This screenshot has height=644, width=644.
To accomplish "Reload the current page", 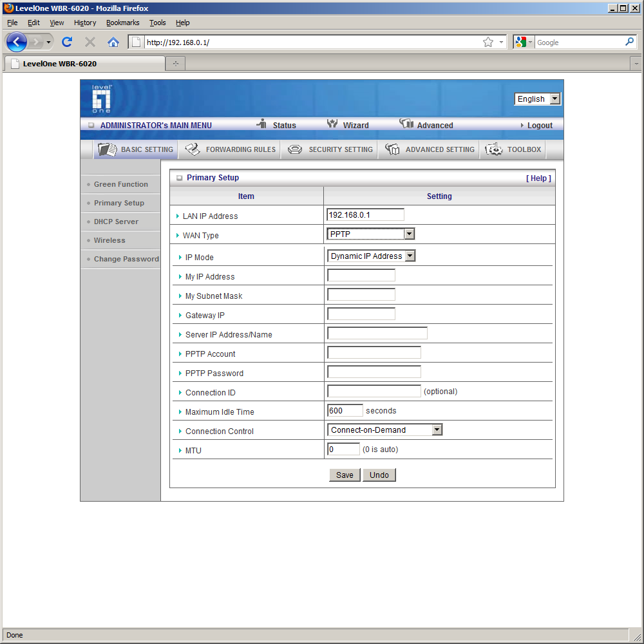I will pos(67,42).
